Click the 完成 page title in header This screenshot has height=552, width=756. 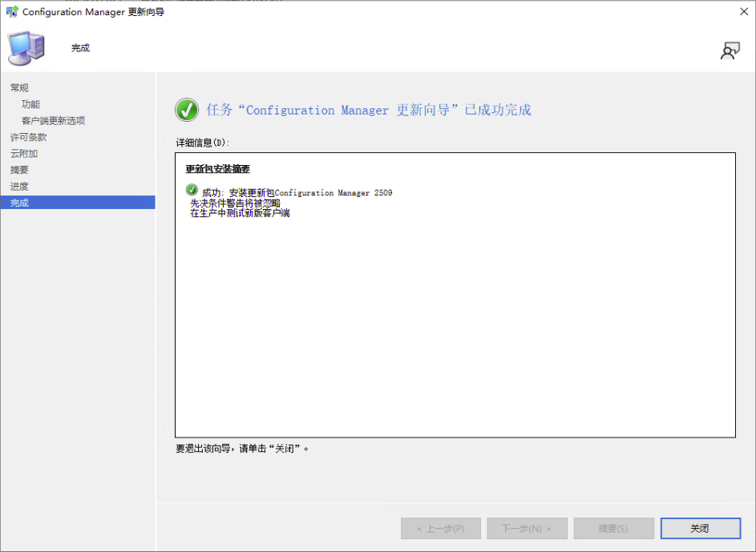point(80,48)
